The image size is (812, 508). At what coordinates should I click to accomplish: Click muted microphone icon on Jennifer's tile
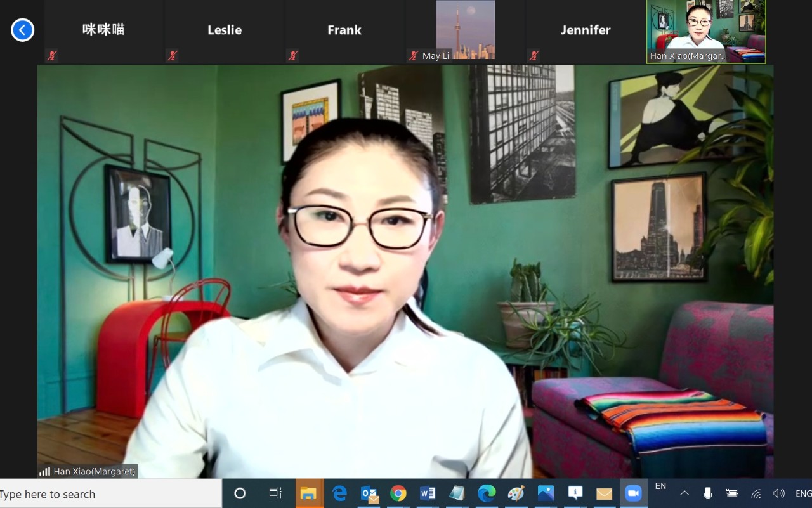pos(534,56)
